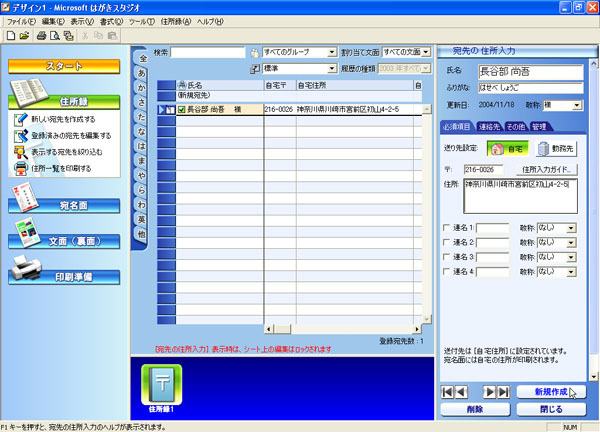Click the 宛名面 sidebar button
Image resolution: width=600 pixels, height=432 pixels.
pos(64,205)
